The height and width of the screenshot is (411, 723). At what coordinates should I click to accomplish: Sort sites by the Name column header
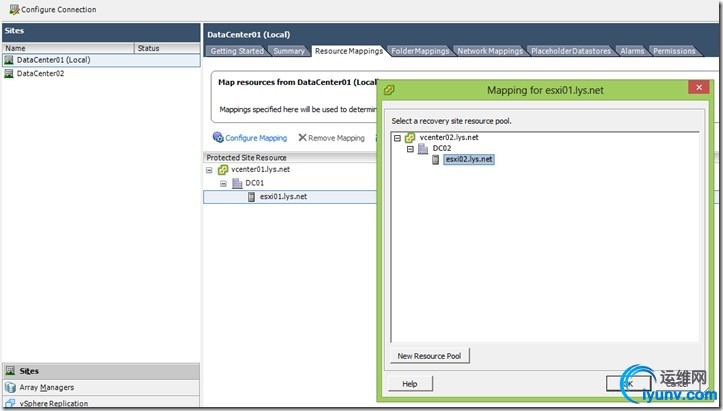coord(68,48)
